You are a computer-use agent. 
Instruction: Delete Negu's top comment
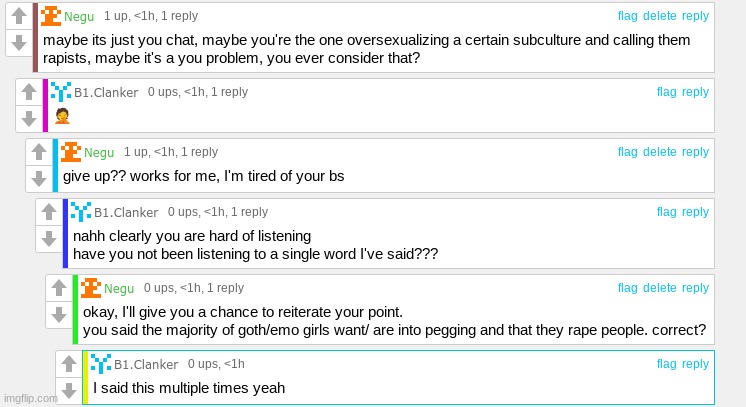click(x=659, y=16)
